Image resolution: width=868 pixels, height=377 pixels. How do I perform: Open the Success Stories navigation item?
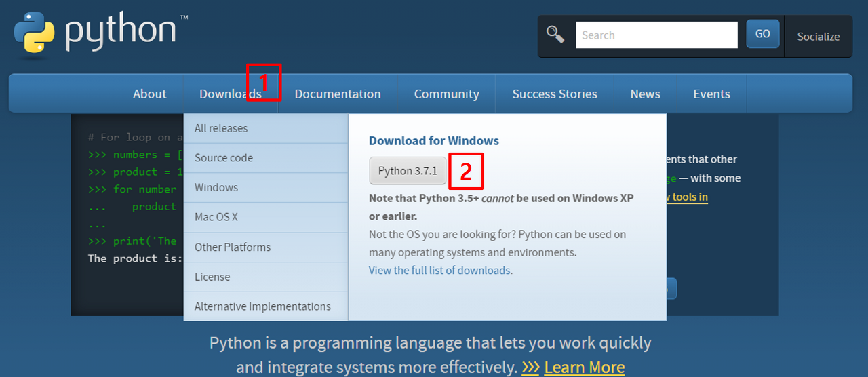pyautogui.click(x=555, y=94)
